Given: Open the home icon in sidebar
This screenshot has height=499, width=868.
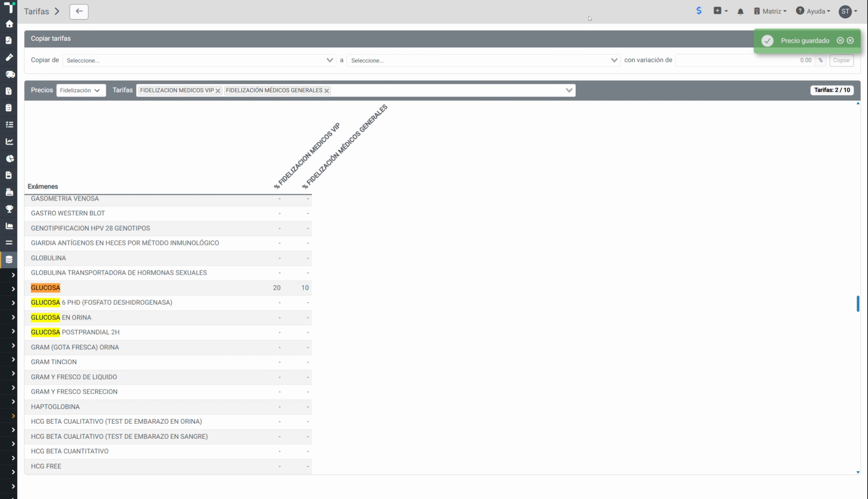Looking at the screenshot, I should click(x=9, y=24).
